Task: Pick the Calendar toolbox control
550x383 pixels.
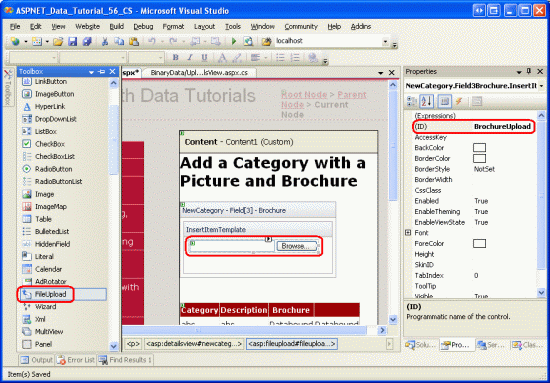Action: (48, 269)
